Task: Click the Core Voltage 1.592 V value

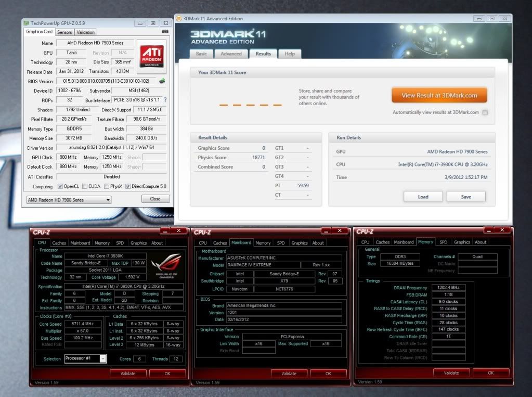Action: 132,277
